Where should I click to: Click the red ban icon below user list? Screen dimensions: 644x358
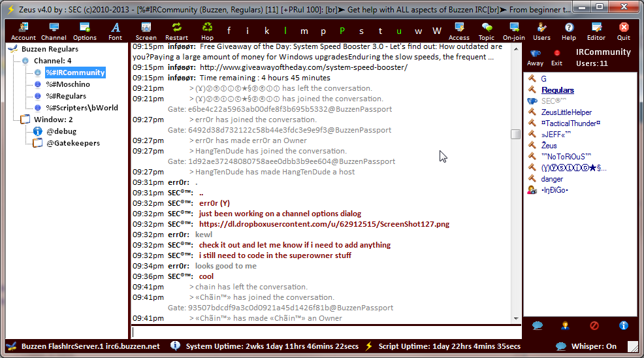pyautogui.click(x=594, y=325)
